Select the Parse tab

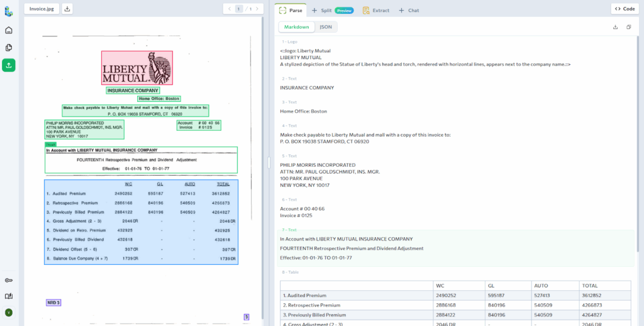[x=290, y=10]
